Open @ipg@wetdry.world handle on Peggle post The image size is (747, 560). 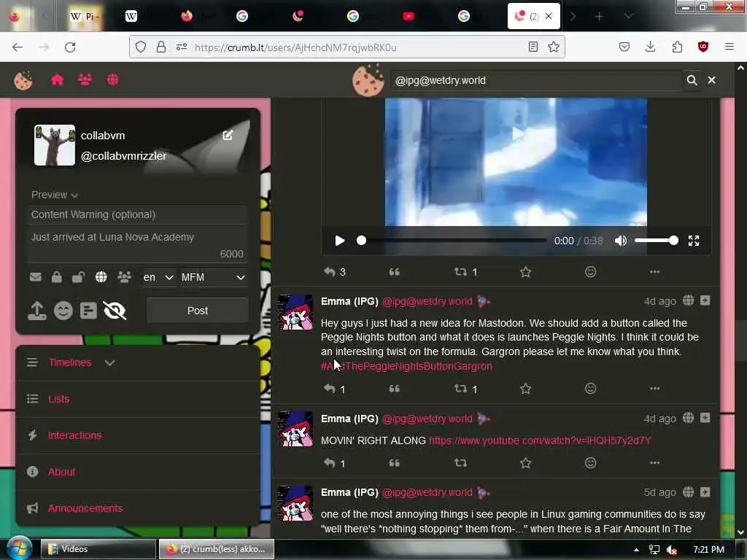click(x=427, y=301)
